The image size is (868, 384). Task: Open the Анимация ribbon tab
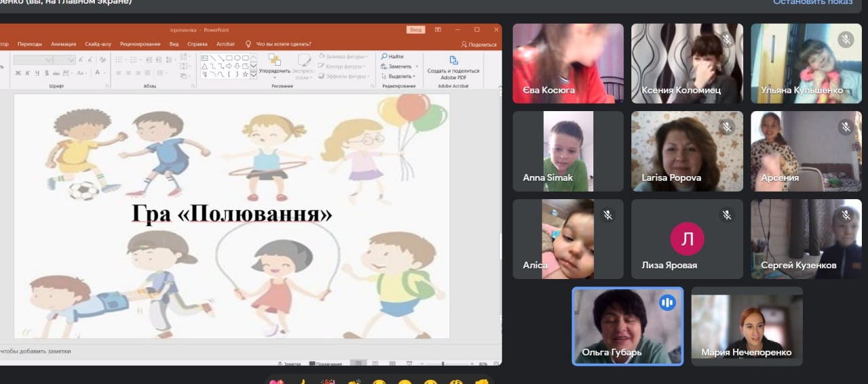[64, 44]
